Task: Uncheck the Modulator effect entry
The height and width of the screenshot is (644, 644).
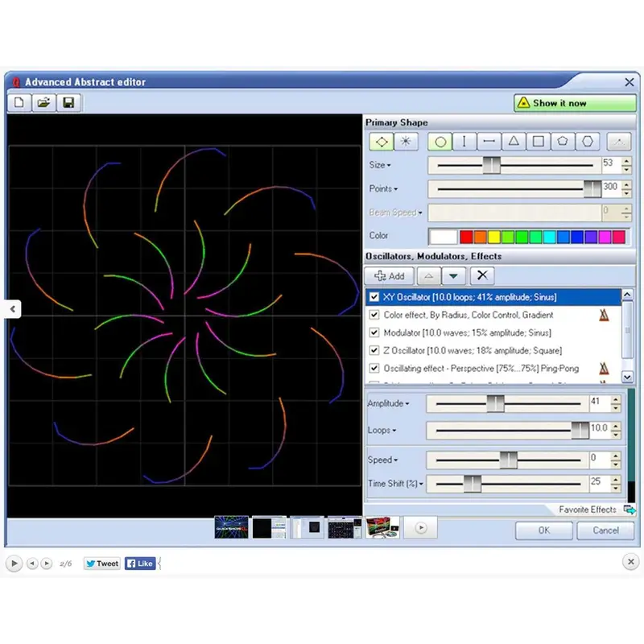Action: (x=374, y=332)
